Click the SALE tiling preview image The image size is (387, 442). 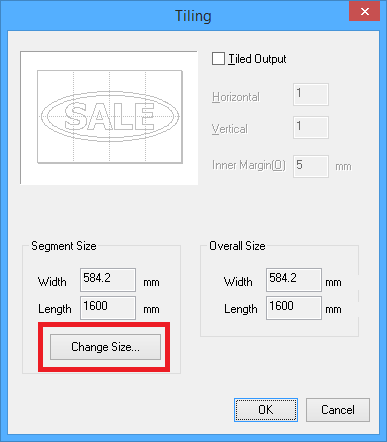pos(109,117)
